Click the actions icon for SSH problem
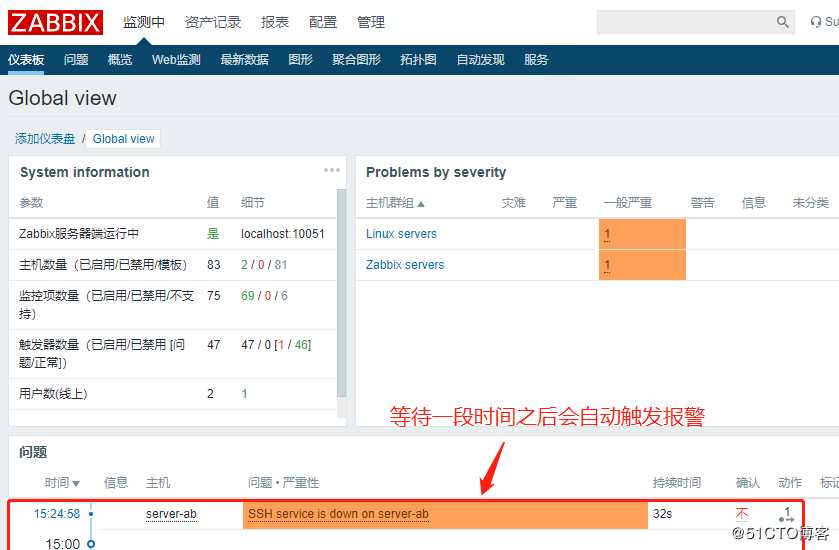This screenshot has height=550, width=839. pyautogui.click(x=787, y=515)
